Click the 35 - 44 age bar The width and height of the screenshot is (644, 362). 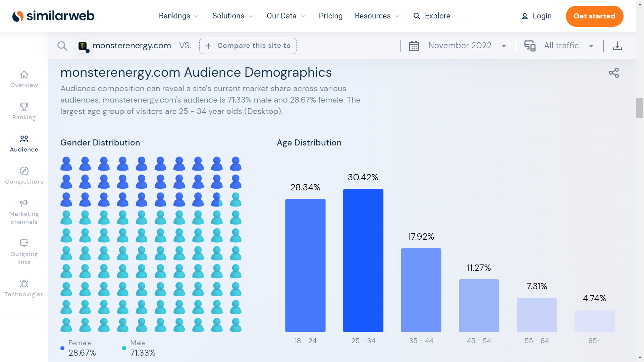421,290
